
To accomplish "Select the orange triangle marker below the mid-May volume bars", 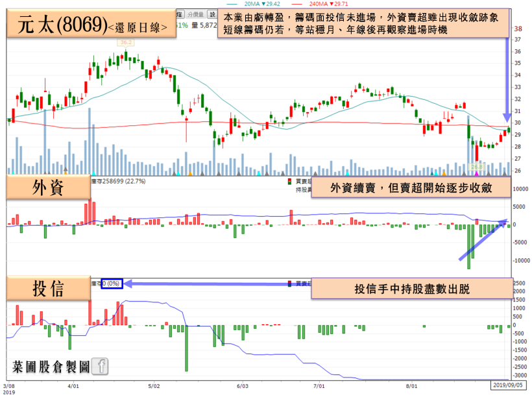I will 190,173.
